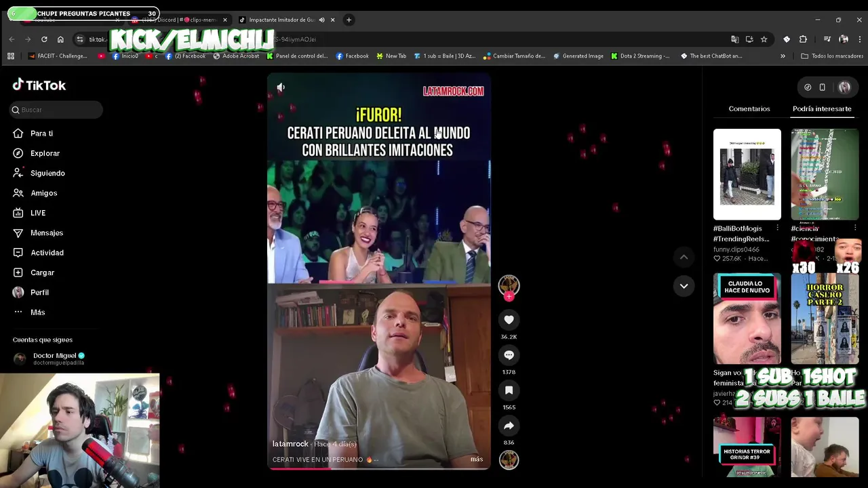868x488 pixels.
Task: Open the latamrock username on video
Action: tap(290, 444)
